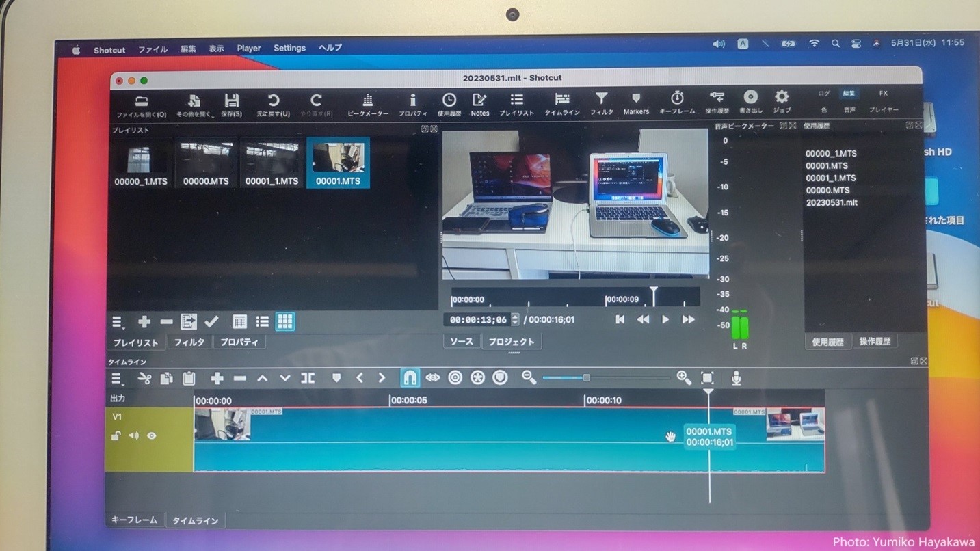Switch to the プロパティ tab below playlist
The width and height of the screenshot is (980, 551).
pos(239,342)
